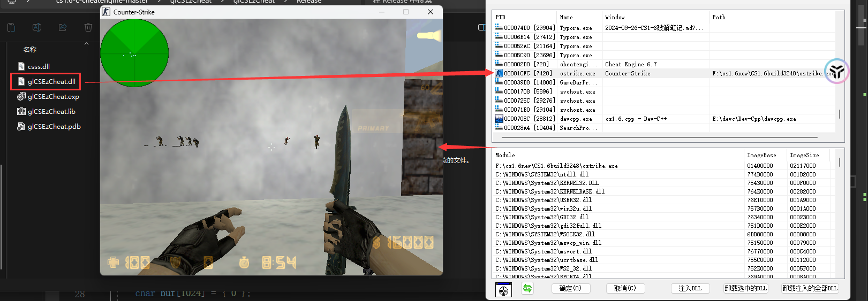Collapse sort chevron above 名称 column
The image size is (868, 301).
[x=86, y=43]
